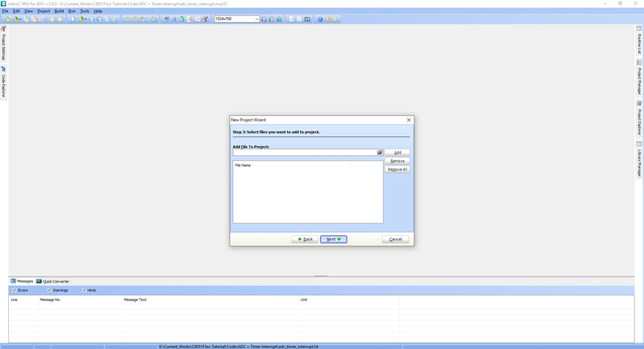Click the Save Project toolbar icon

pos(26,19)
